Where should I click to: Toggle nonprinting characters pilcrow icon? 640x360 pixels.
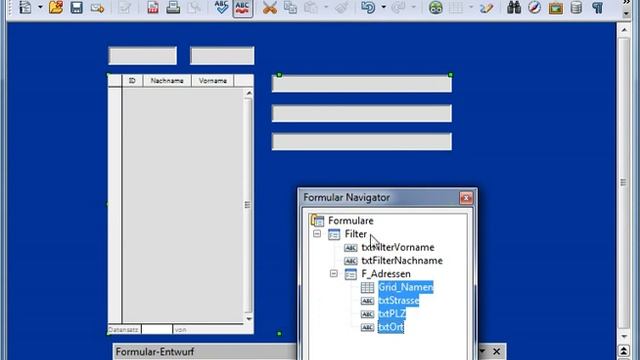coord(597,7)
